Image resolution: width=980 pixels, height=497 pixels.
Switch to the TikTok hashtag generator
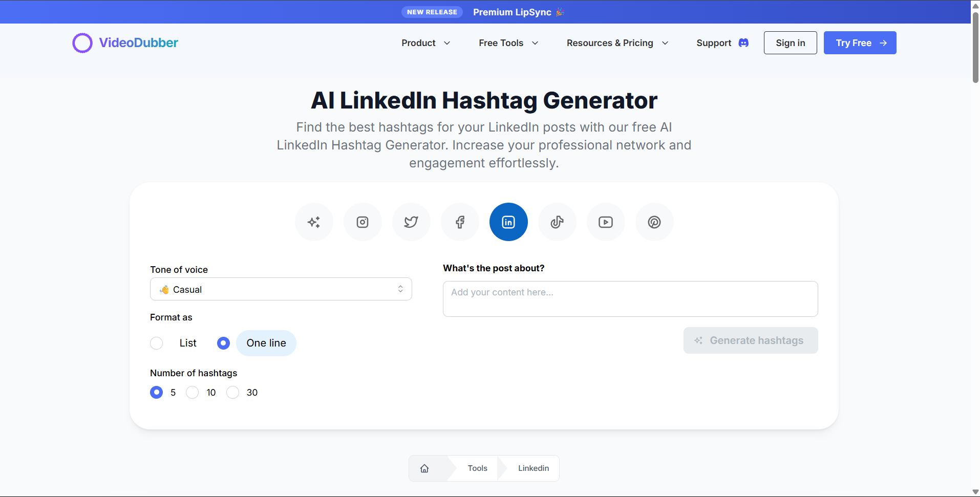pos(557,222)
